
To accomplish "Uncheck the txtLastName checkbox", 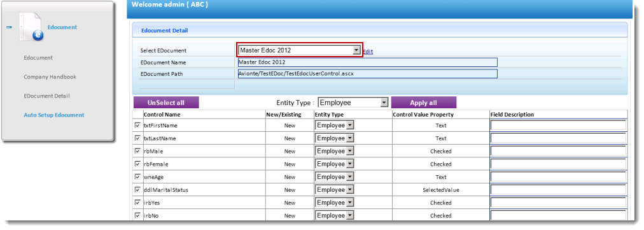I will [x=137, y=138].
